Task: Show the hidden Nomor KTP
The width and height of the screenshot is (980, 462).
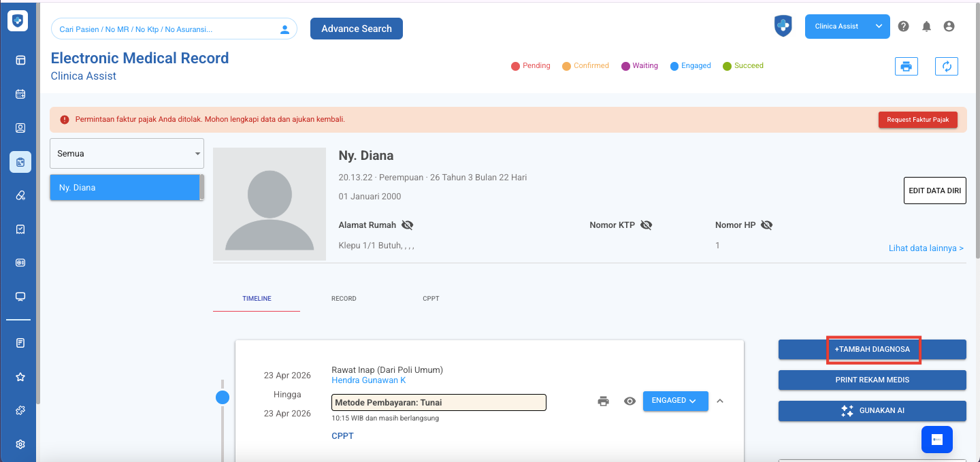Action: (x=646, y=225)
